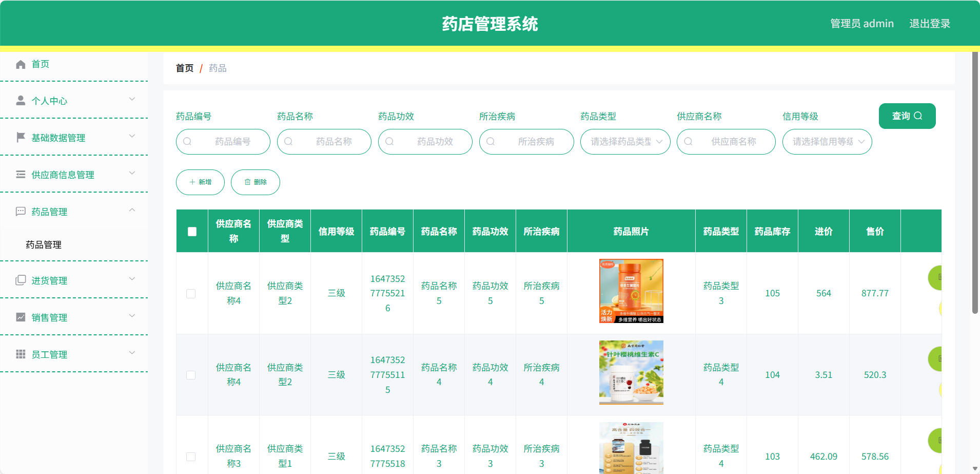980x474 pixels.
Task: Click the 首页 breadcrumb link
Action: point(185,68)
